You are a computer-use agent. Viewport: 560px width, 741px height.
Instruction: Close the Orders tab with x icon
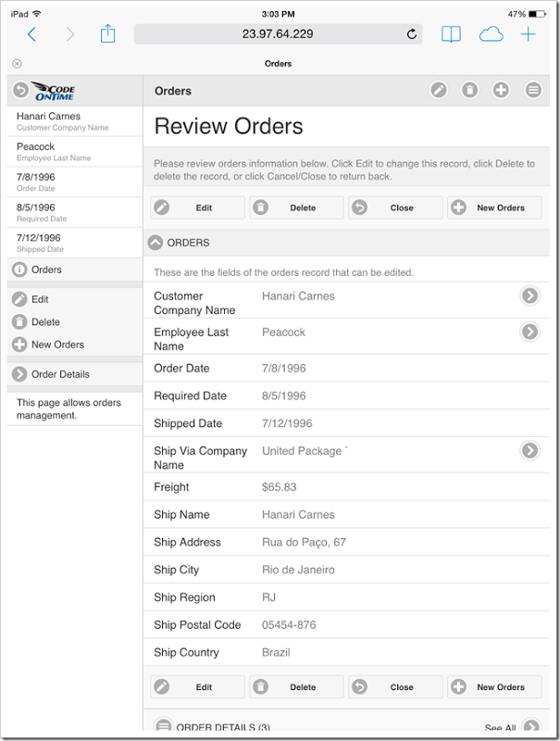pos(17,63)
